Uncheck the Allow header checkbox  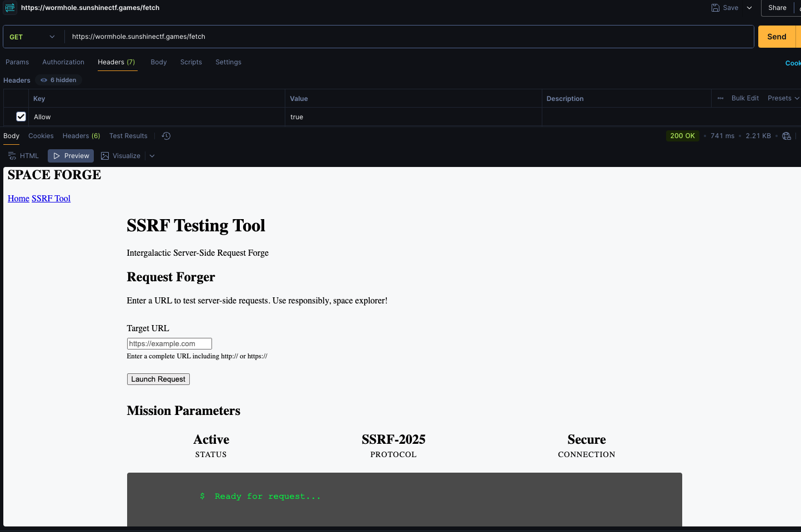(x=21, y=116)
